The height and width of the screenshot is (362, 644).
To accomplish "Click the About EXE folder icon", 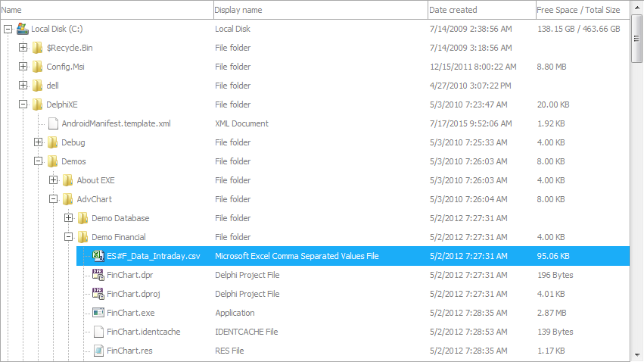I will coord(68,180).
